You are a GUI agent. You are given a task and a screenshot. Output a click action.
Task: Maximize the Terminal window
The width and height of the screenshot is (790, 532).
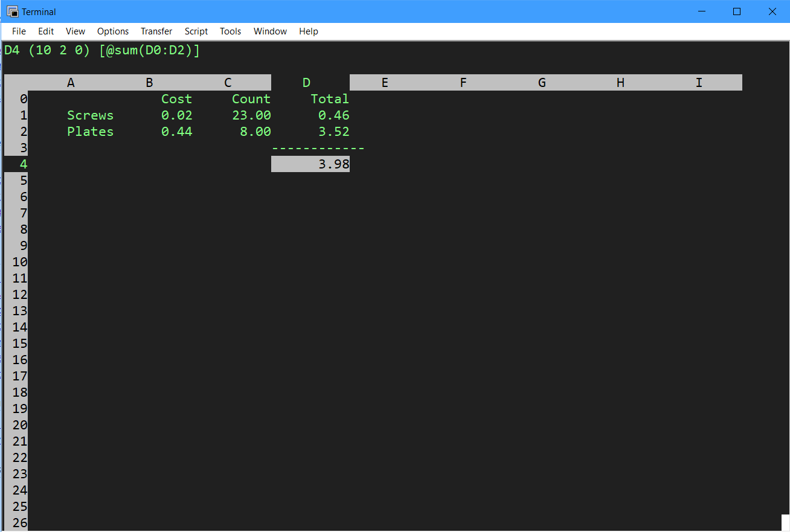737,11
